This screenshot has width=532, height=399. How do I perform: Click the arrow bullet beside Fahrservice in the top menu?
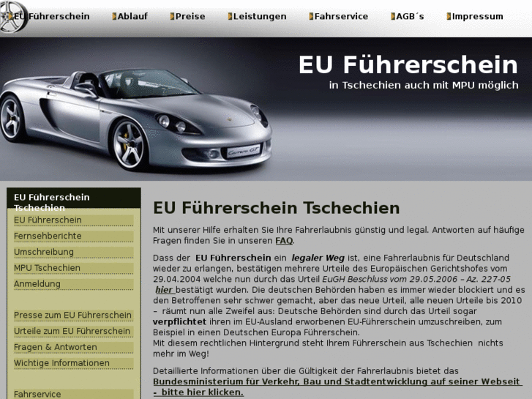tap(311, 16)
